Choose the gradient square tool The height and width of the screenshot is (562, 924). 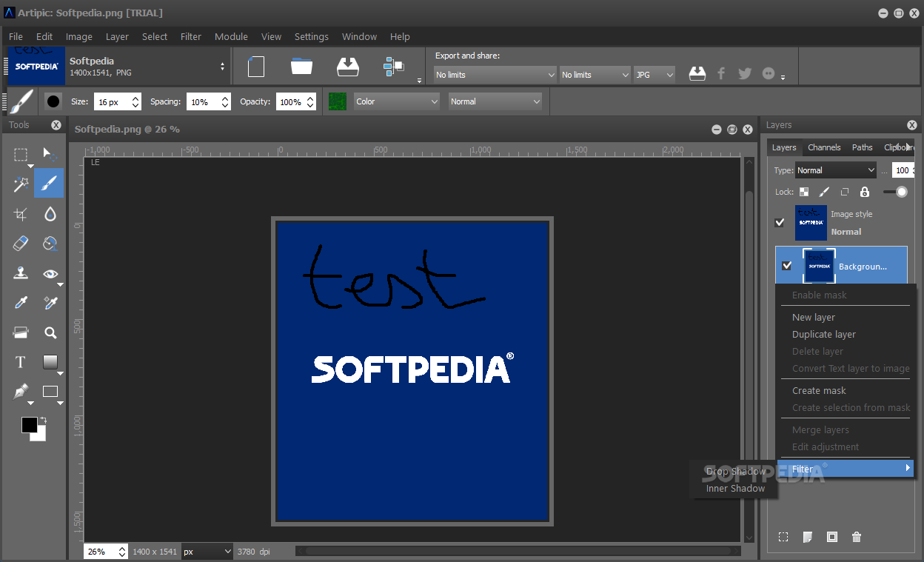click(50, 362)
